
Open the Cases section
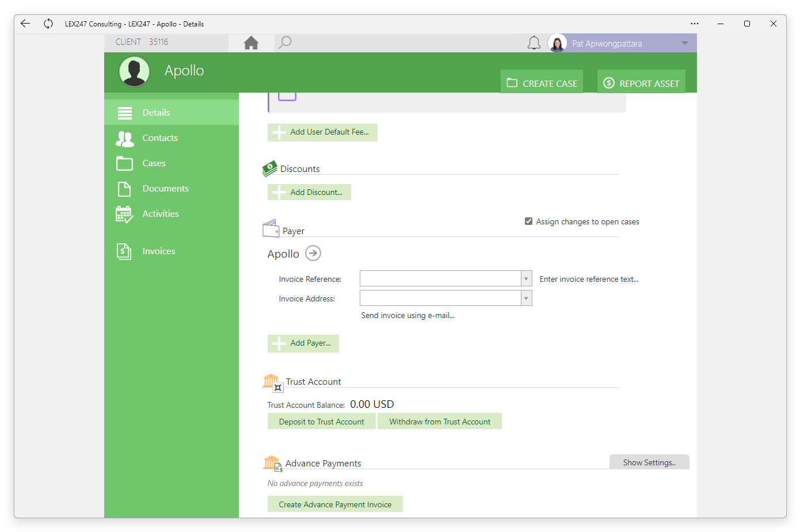[x=172, y=163]
